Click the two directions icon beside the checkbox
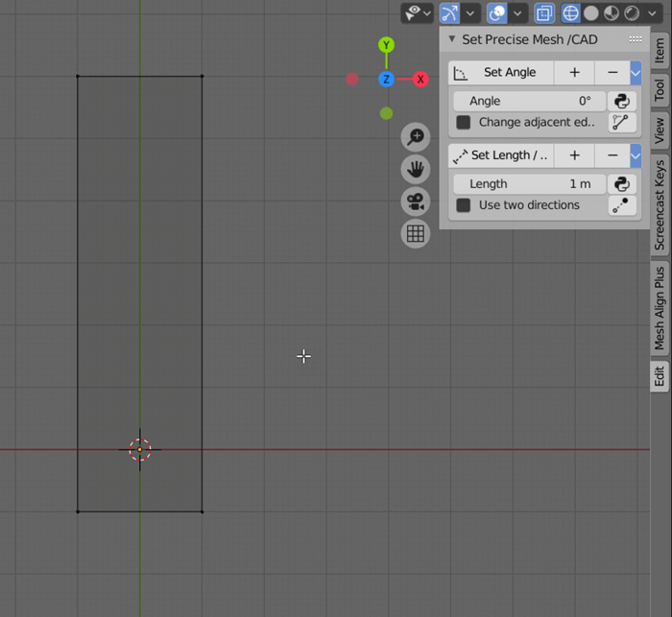The height and width of the screenshot is (617, 672). tap(622, 205)
